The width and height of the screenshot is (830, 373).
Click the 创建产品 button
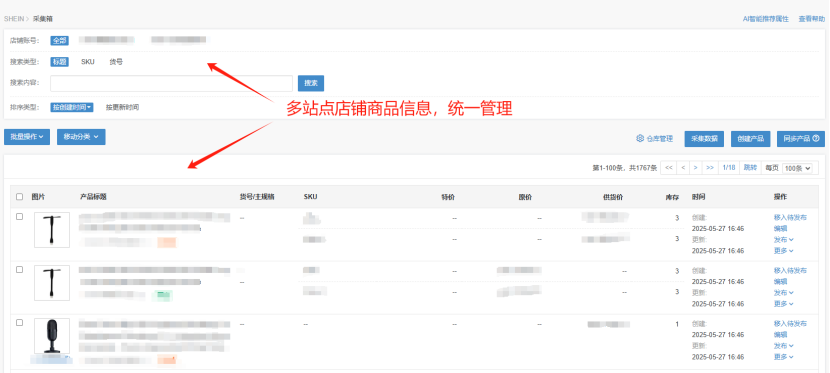point(751,139)
